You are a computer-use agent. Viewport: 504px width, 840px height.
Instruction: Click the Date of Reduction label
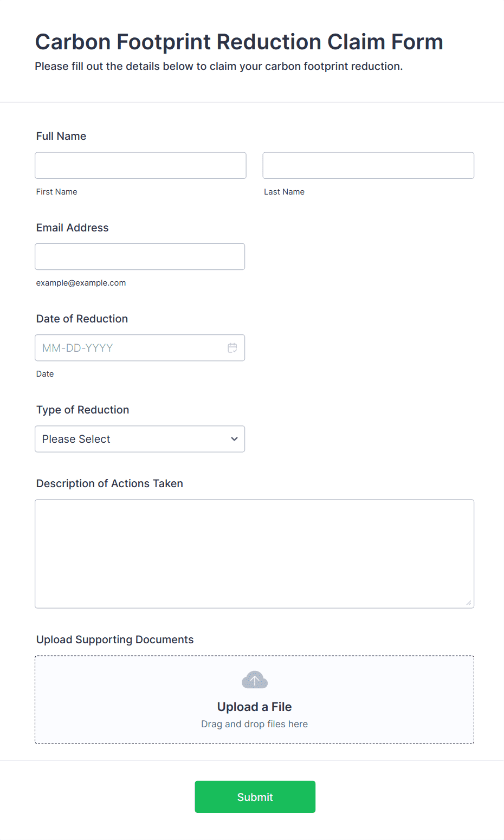point(82,319)
